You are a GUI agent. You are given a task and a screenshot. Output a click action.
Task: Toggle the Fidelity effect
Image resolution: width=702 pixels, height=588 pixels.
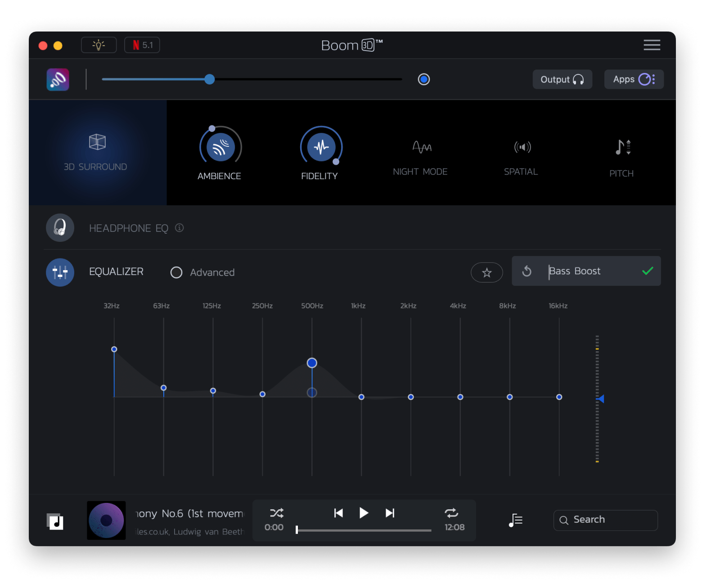click(321, 147)
